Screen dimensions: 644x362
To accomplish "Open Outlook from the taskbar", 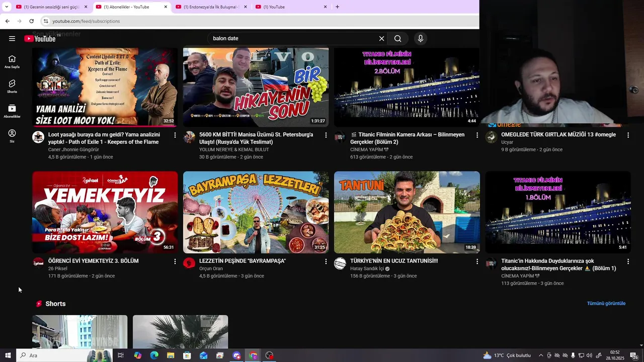I will (x=203, y=355).
